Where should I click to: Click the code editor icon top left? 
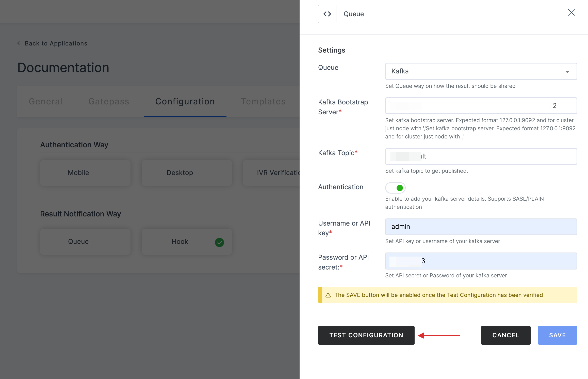[326, 14]
